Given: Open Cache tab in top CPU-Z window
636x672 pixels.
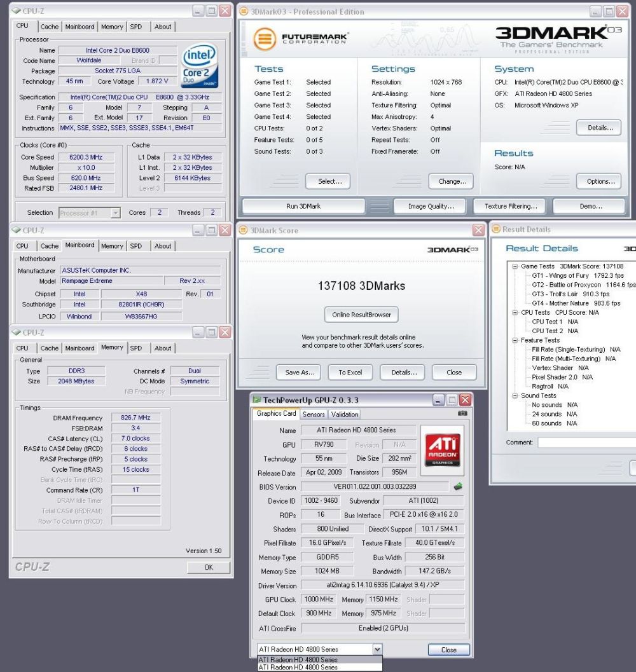Looking at the screenshot, I should (50, 27).
